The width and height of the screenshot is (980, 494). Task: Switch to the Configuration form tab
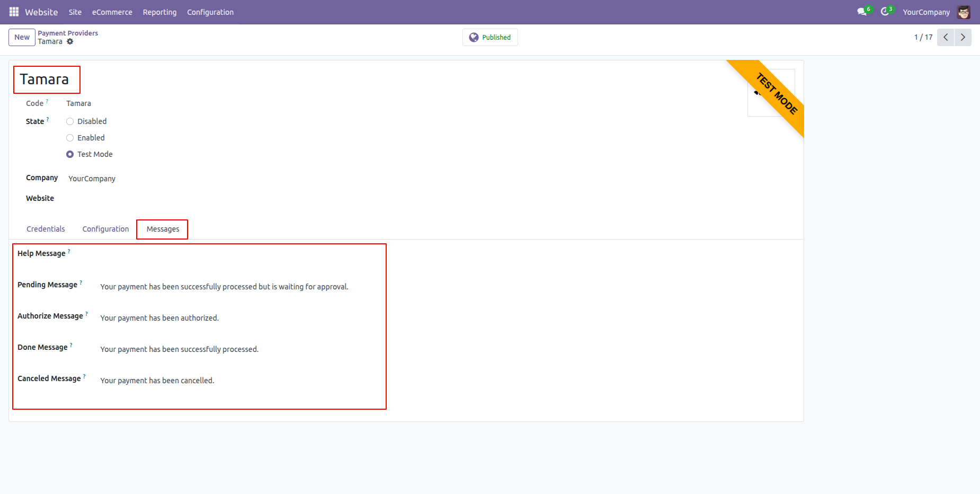tap(105, 229)
